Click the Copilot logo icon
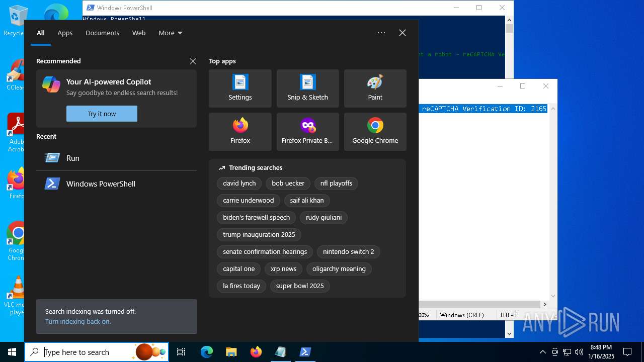This screenshot has height=362, width=644. tap(51, 84)
